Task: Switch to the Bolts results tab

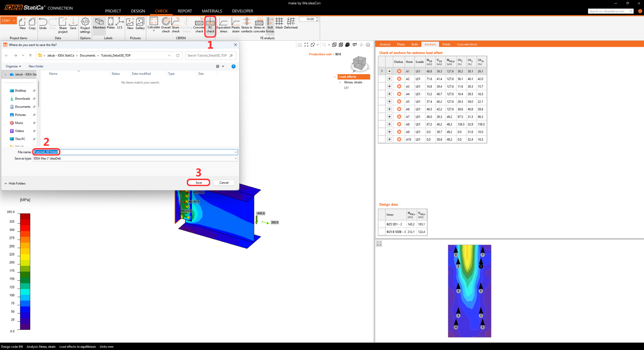Action: pos(415,44)
